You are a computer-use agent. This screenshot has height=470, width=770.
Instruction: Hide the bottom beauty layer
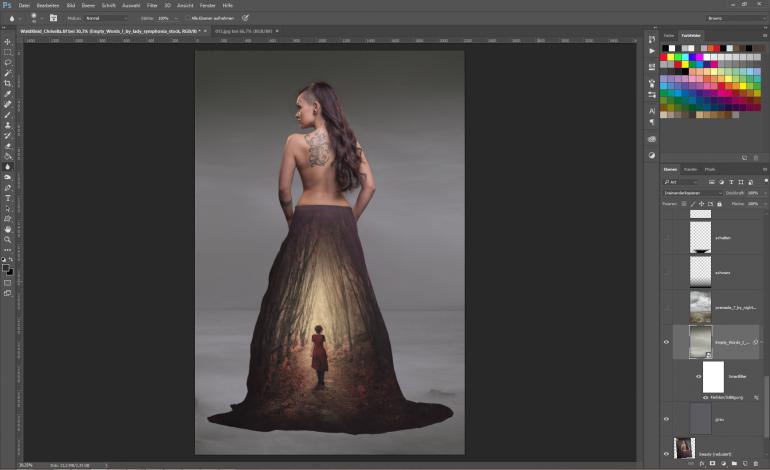click(x=666, y=454)
